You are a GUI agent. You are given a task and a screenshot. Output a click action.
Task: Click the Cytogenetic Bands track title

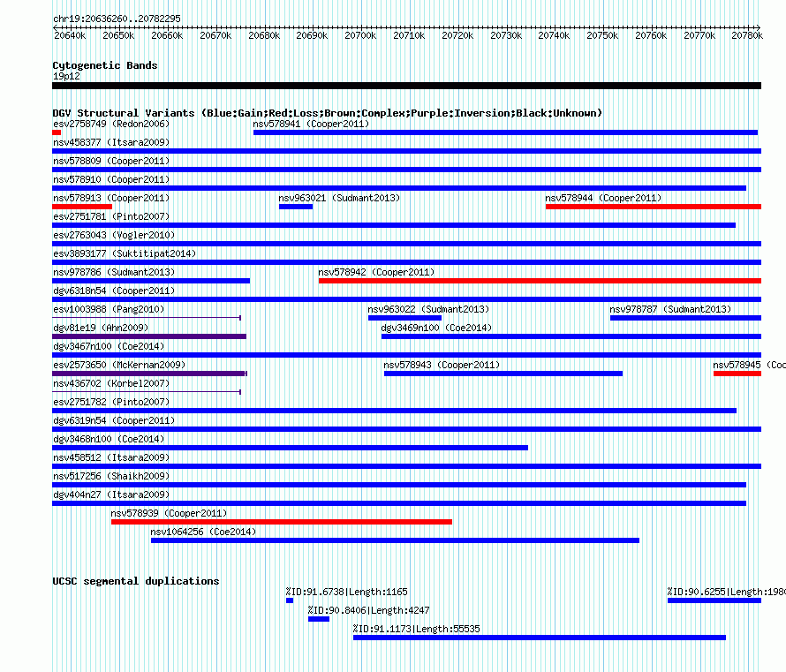105,65
